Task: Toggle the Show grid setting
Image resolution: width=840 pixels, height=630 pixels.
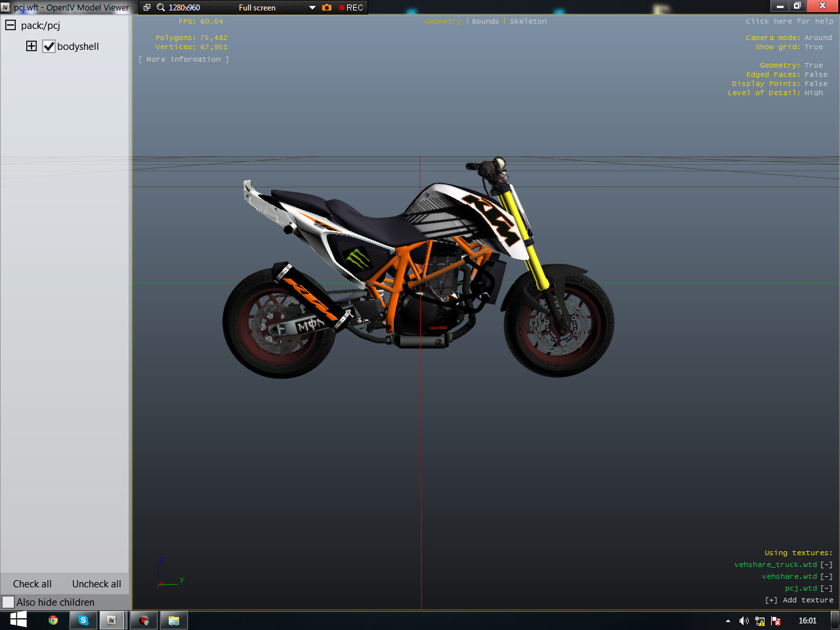Action: [x=789, y=47]
